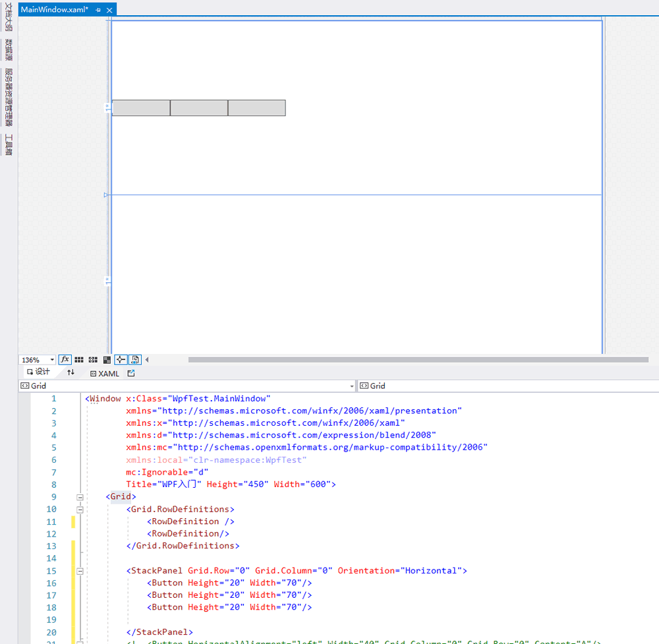This screenshot has width=659, height=644.
Task: Open the 工具箱 side panel tab
Action: 9,144
